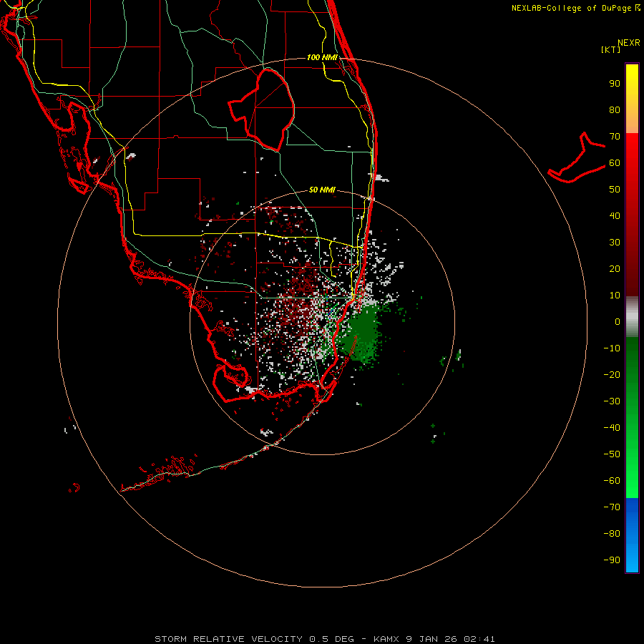Click the 80 value on velocity scale
The width and height of the screenshot is (644, 644).
pyautogui.click(x=615, y=110)
